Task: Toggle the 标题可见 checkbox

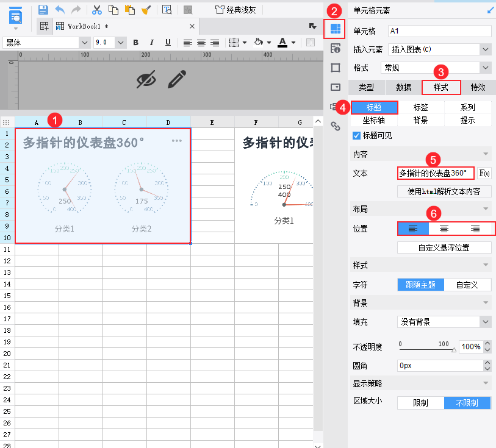Action: (x=356, y=136)
